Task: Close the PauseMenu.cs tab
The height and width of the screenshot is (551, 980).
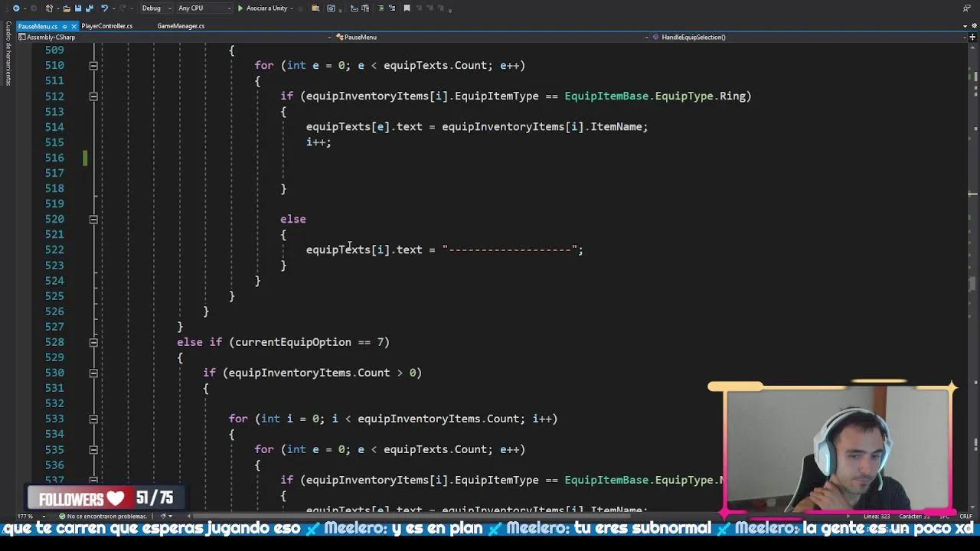Action: pos(73,27)
